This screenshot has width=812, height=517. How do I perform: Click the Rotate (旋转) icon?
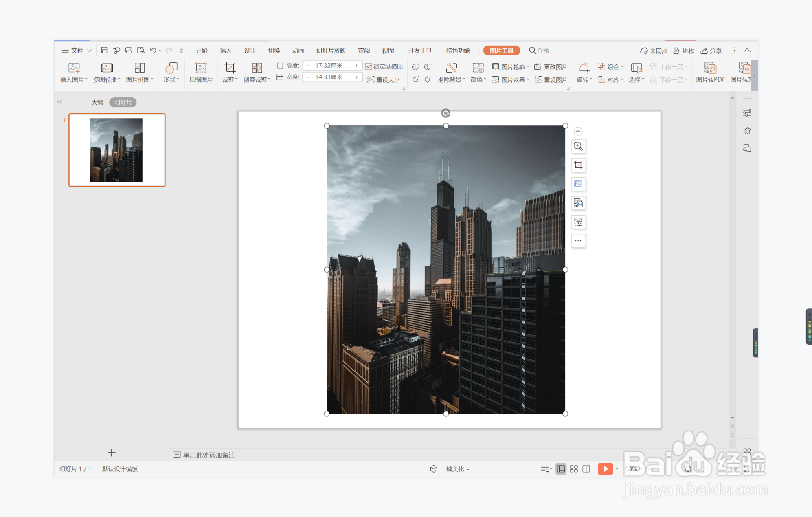pyautogui.click(x=584, y=68)
